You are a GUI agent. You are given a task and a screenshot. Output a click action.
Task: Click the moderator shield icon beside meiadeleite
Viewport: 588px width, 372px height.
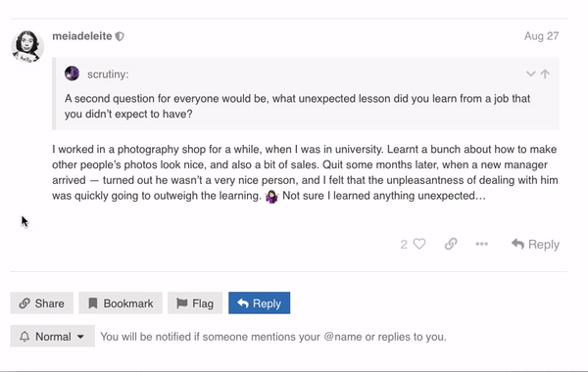pos(120,36)
